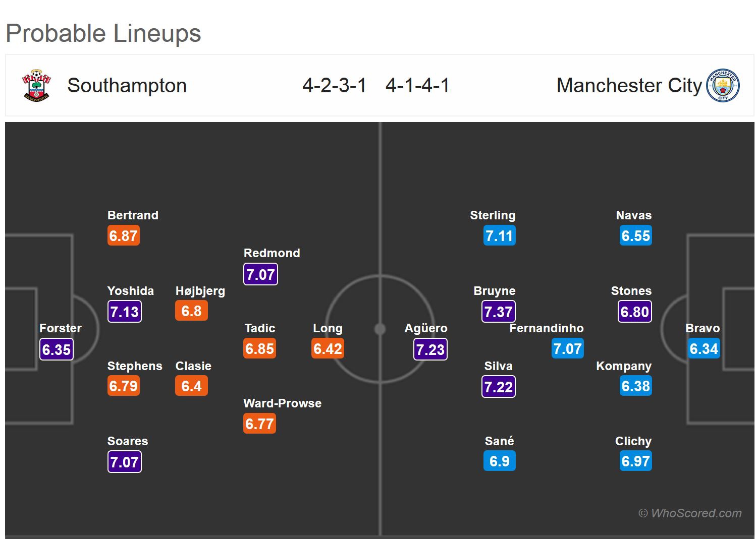Click the Southampton club crest icon

point(36,85)
